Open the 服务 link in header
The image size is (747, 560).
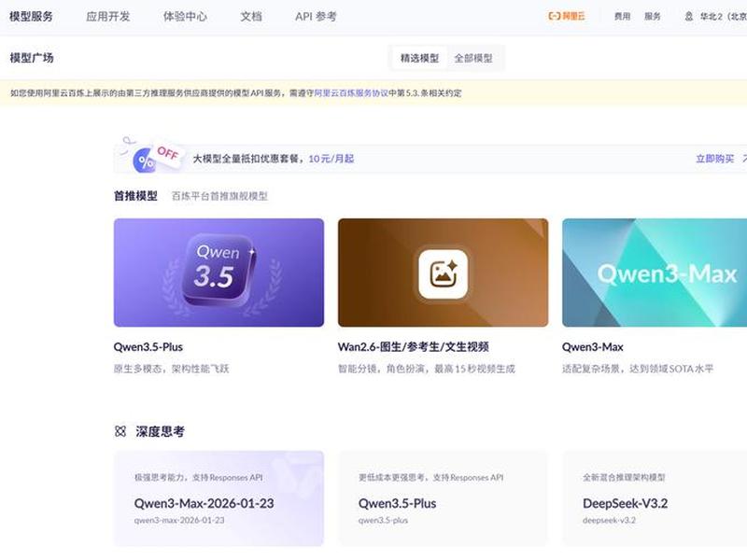[x=653, y=16]
